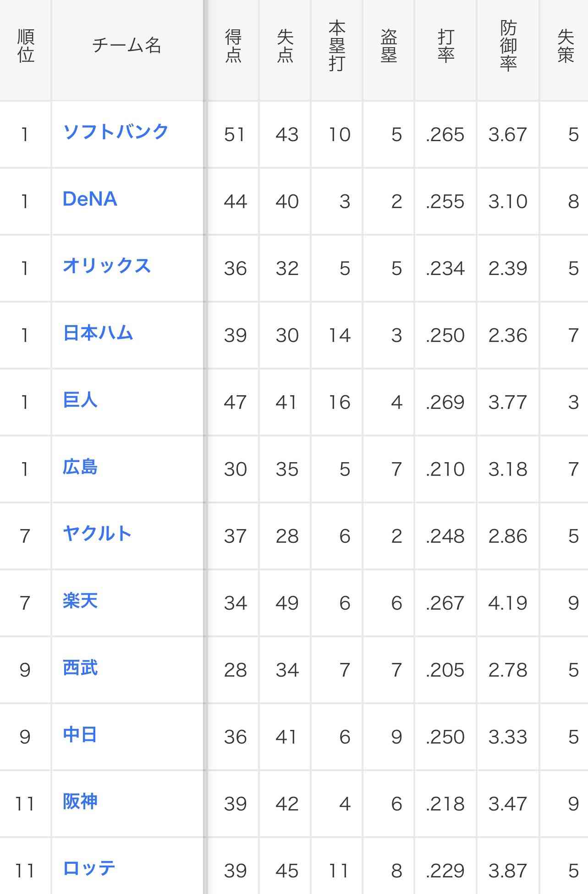Click the 防御率 column header

click(x=508, y=45)
